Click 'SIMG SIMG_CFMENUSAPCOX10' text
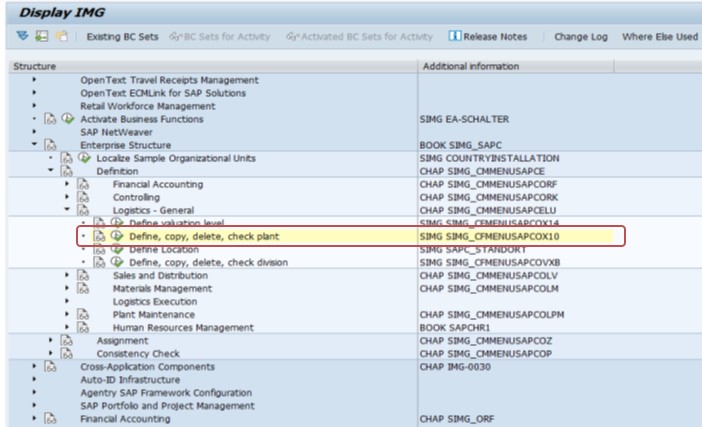Screen dimensions: 702x427 (489, 236)
